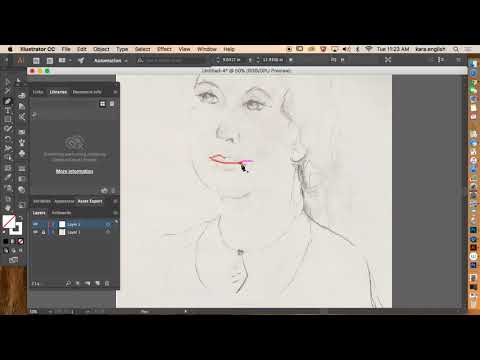The width and height of the screenshot is (480, 360).
Task: Open the Effect menu
Action: tap(164, 49)
